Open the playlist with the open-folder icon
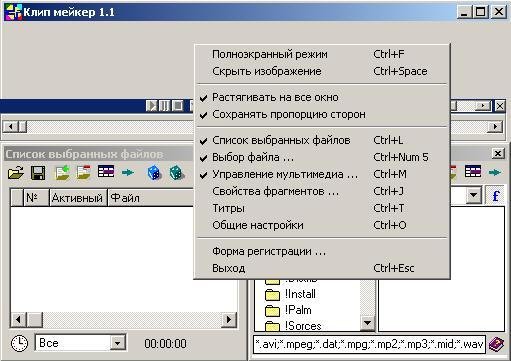 point(16,173)
